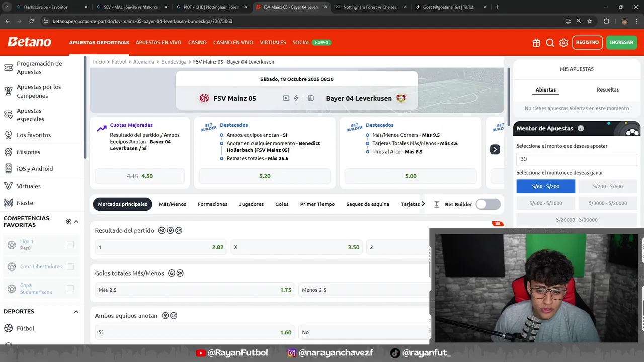Open Alemania breadcrumb link

tap(144, 62)
